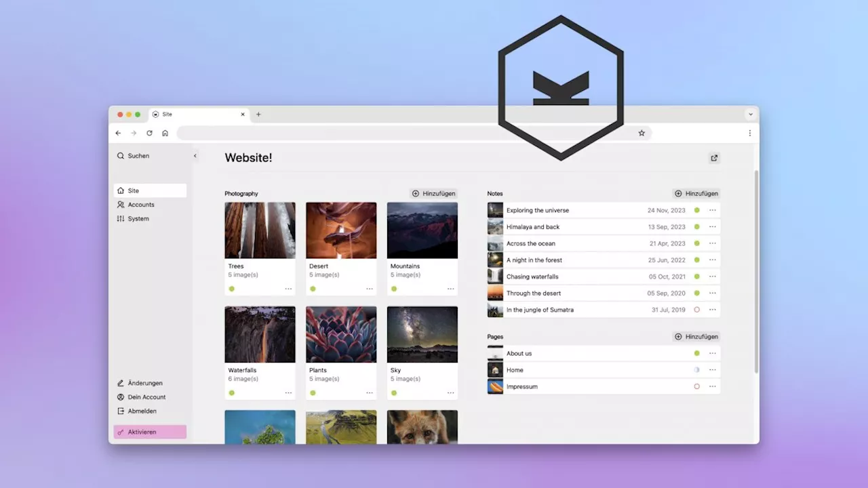The height and width of the screenshot is (488, 868).
Task: Toggle the status dot of About us
Action: (x=696, y=353)
